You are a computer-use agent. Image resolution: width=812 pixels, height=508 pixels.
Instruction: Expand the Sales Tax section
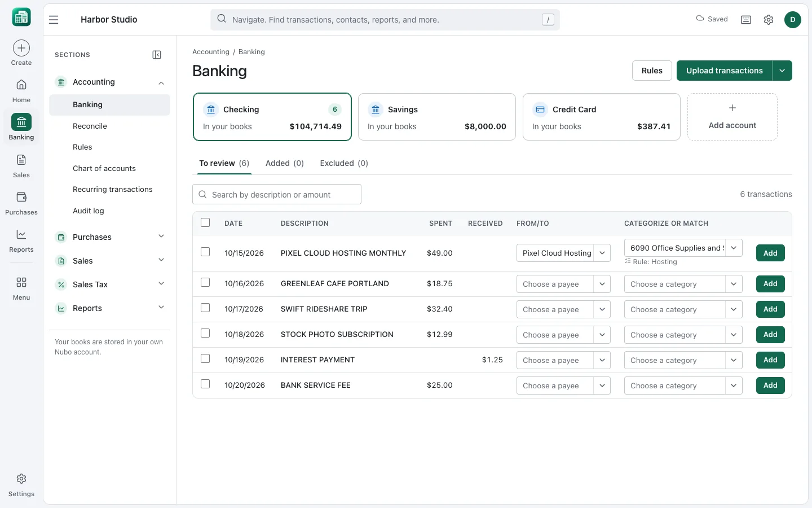(161, 284)
